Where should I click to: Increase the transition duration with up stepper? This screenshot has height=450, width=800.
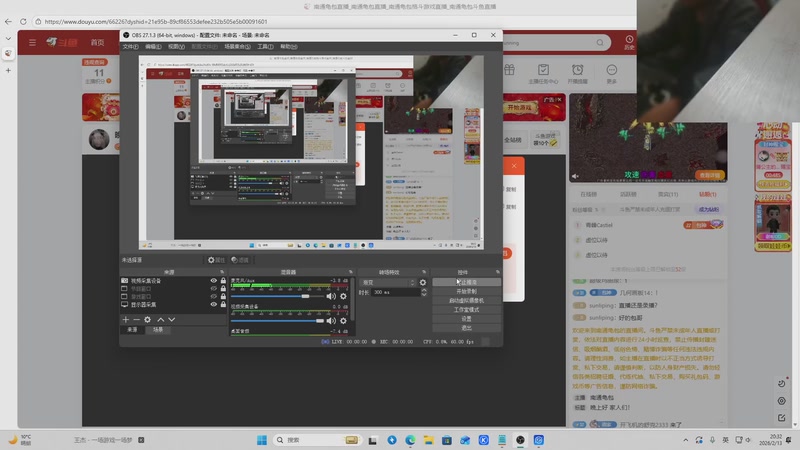pos(423,290)
